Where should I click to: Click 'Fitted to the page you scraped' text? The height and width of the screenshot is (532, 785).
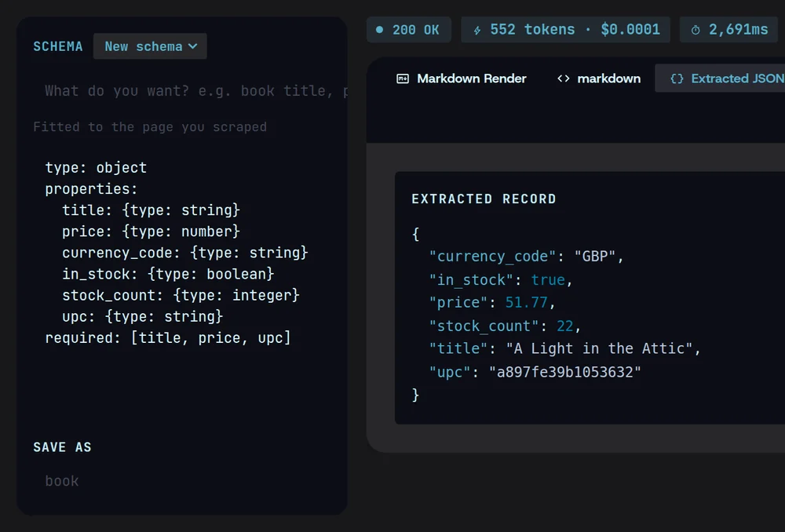pyautogui.click(x=150, y=127)
